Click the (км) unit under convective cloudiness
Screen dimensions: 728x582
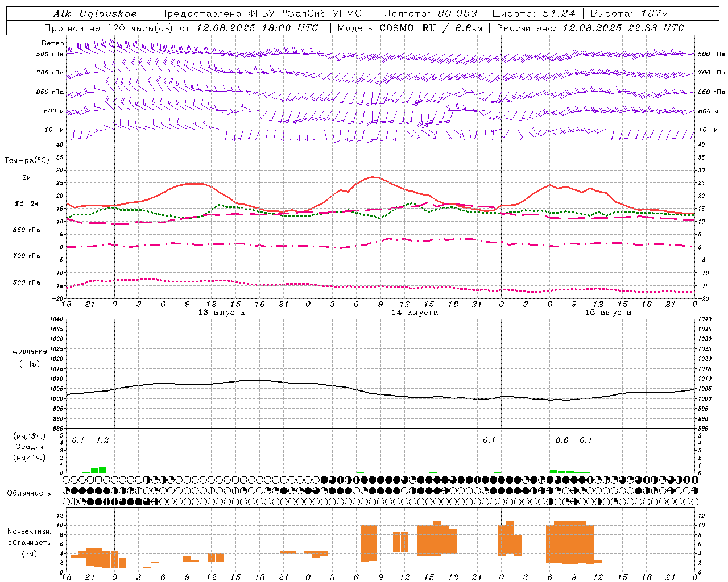click(29, 554)
